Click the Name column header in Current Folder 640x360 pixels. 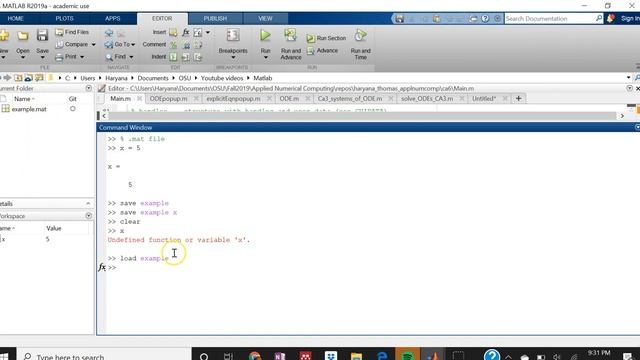pyautogui.click(x=24, y=99)
